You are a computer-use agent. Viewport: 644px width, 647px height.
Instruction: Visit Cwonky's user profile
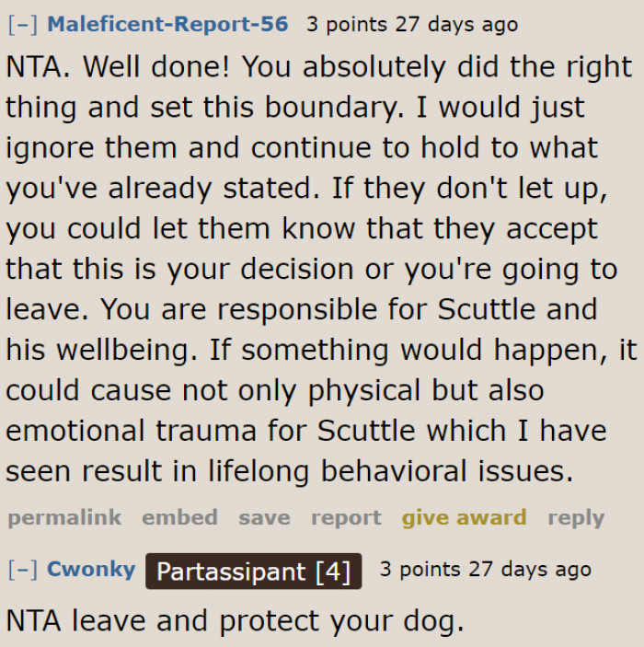click(91, 570)
